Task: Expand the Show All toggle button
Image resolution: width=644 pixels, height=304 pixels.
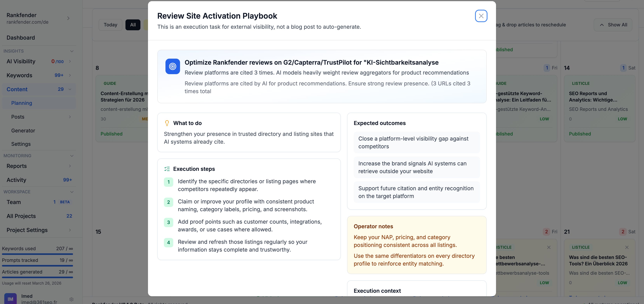Action: (x=613, y=25)
